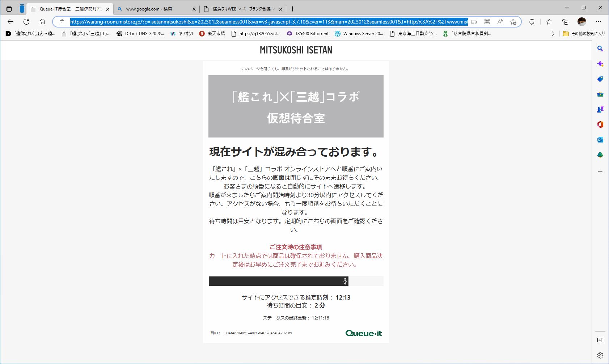Click the 列ID queue identifier text
609x364 pixels.
[x=251, y=333]
